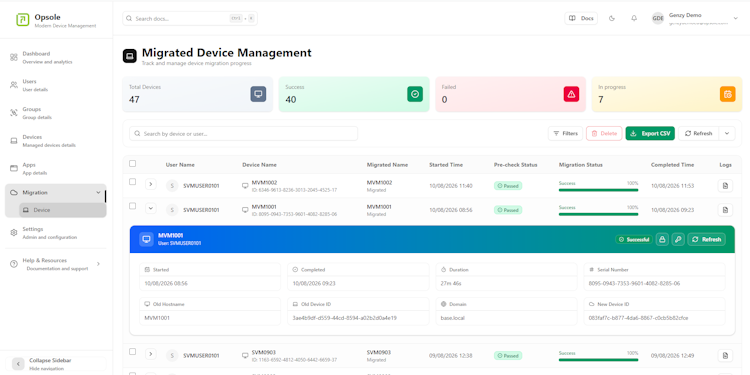Check the MVM1001 row checkbox
The height and width of the screenshot is (375, 750).
(132, 206)
